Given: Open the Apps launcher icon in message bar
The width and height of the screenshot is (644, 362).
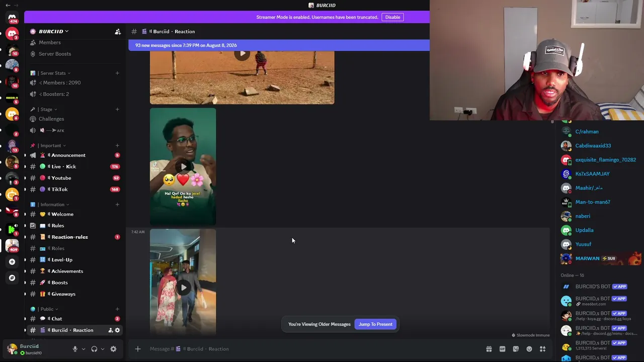Looking at the screenshot, I should [543, 349].
